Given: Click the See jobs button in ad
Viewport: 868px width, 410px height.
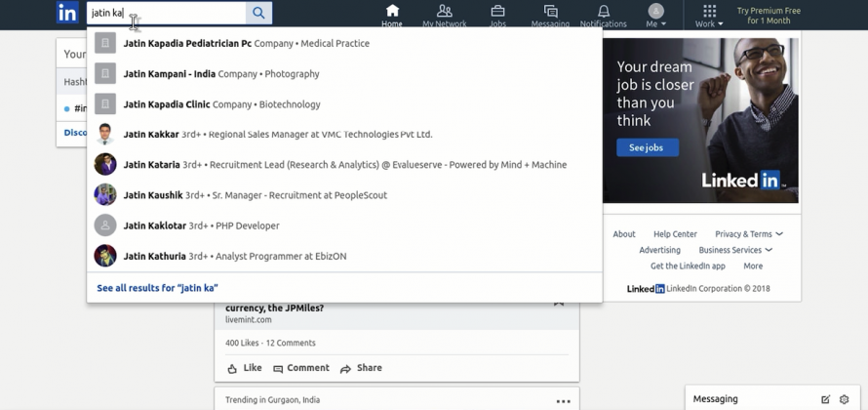Looking at the screenshot, I should (648, 147).
